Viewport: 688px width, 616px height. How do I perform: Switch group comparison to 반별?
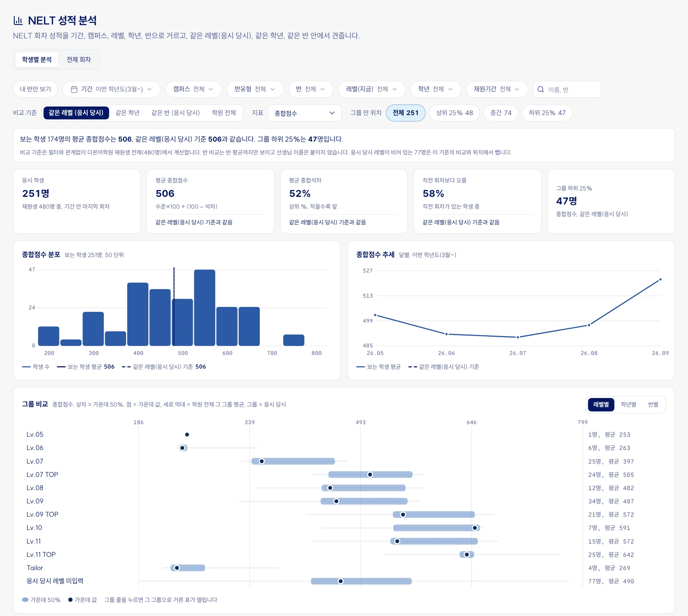pos(653,404)
